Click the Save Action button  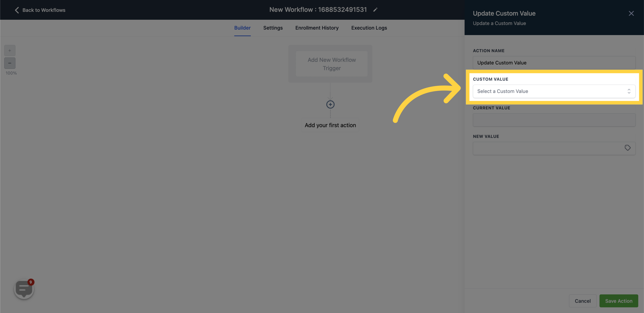(619, 301)
